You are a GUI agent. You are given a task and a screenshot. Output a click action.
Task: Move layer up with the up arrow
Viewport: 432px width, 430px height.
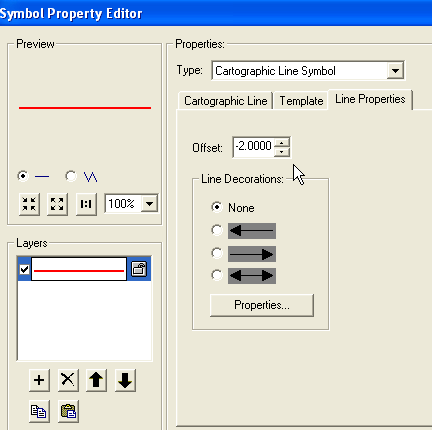pyautogui.click(x=96, y=380)
